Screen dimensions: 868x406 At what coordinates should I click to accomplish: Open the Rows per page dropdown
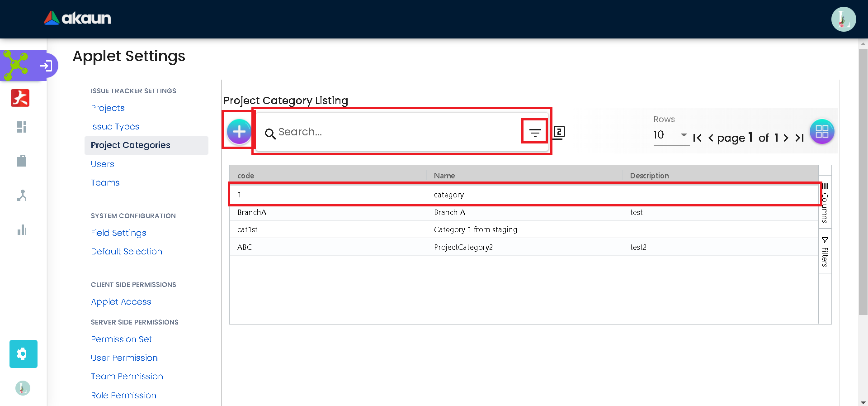point(671,135)
